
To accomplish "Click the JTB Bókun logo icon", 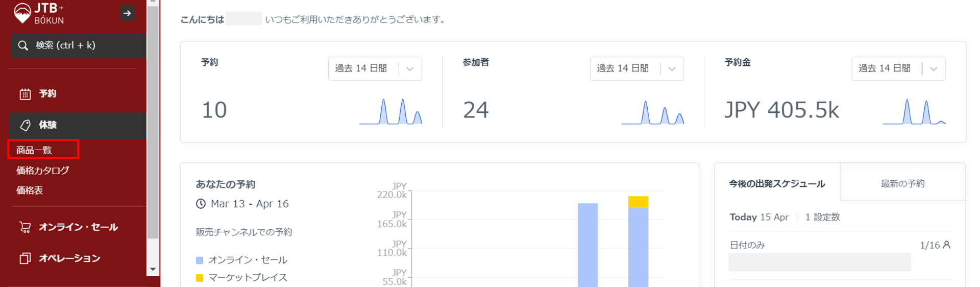I will coord(22,13).
